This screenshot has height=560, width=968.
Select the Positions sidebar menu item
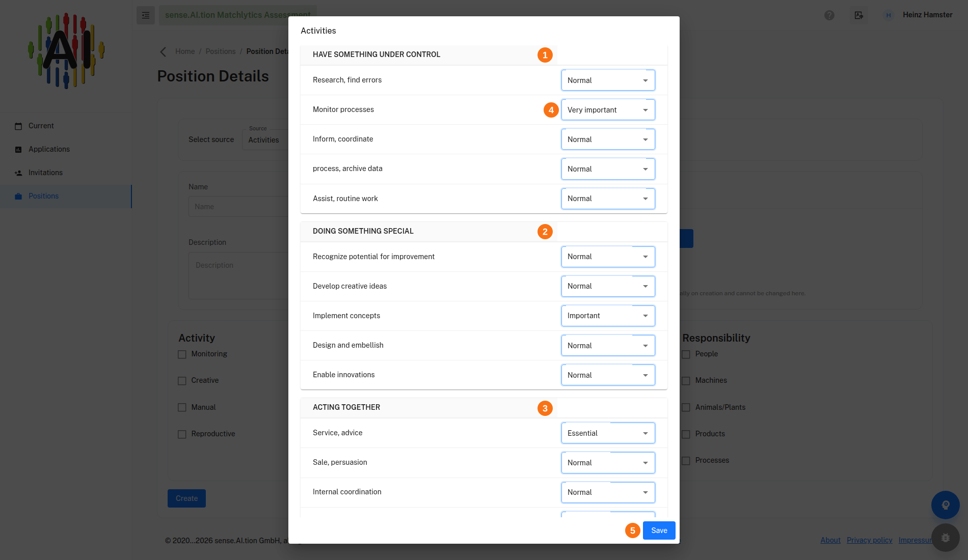tap(66, 196)
